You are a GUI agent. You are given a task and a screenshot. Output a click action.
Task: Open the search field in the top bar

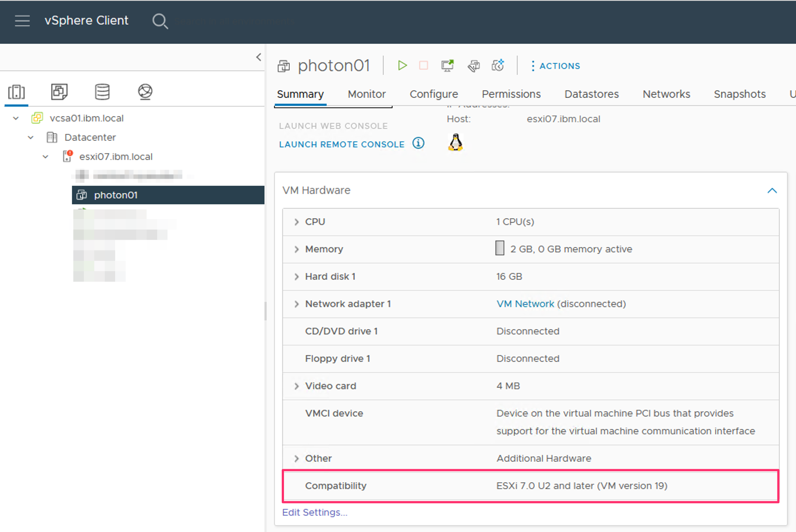click(x=160, y=21)
